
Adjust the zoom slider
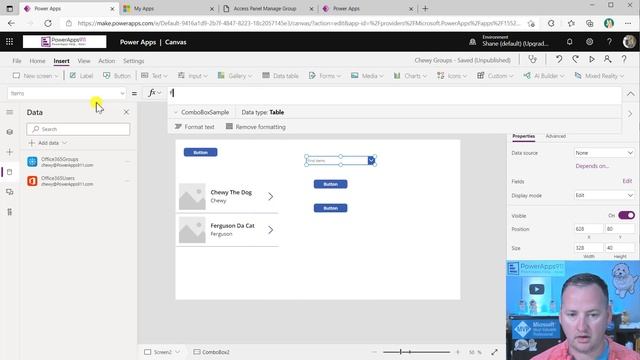coord(416,352)
